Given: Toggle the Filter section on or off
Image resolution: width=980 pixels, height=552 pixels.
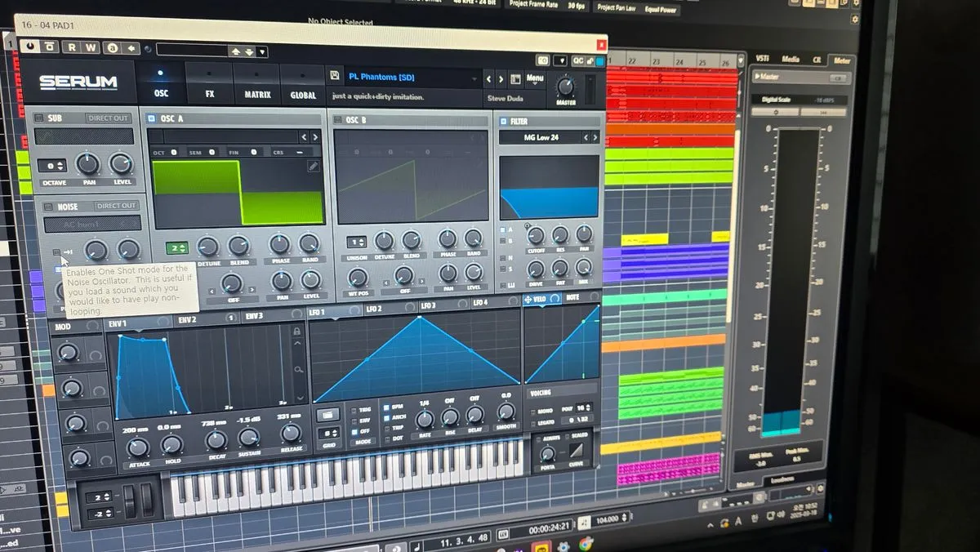Looking at the screenshot, I should (x=504, y=121).
